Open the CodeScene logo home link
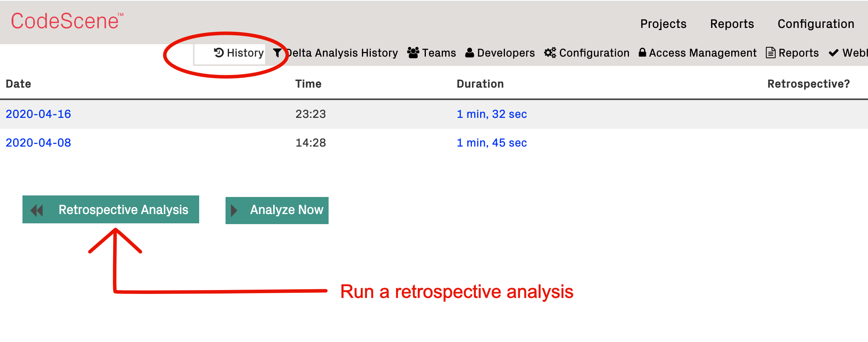868x342 pixels. [x=67, y=21]
